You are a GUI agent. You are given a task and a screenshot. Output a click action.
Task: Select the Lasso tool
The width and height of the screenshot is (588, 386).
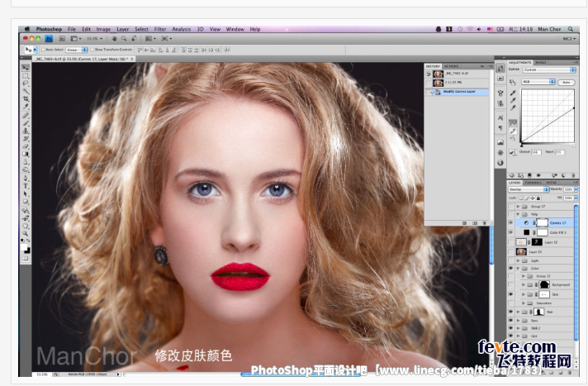click(25, 83)
